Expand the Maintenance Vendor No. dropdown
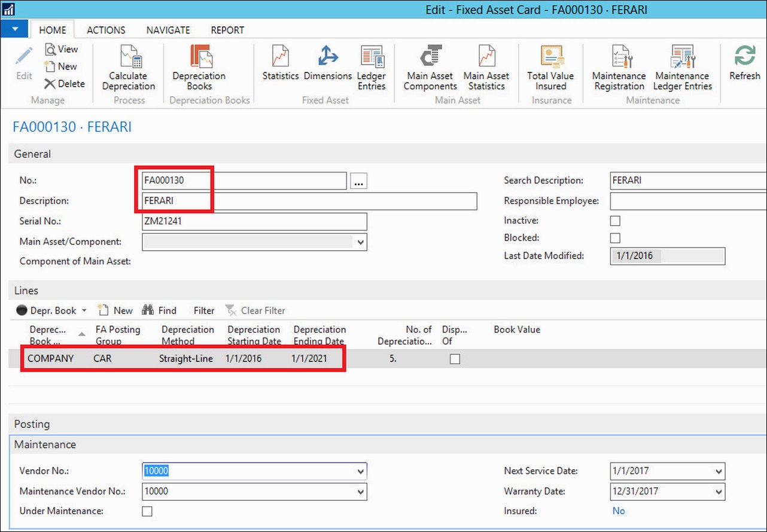The width and height of the screenshot is (767, 532). point(360,492)
